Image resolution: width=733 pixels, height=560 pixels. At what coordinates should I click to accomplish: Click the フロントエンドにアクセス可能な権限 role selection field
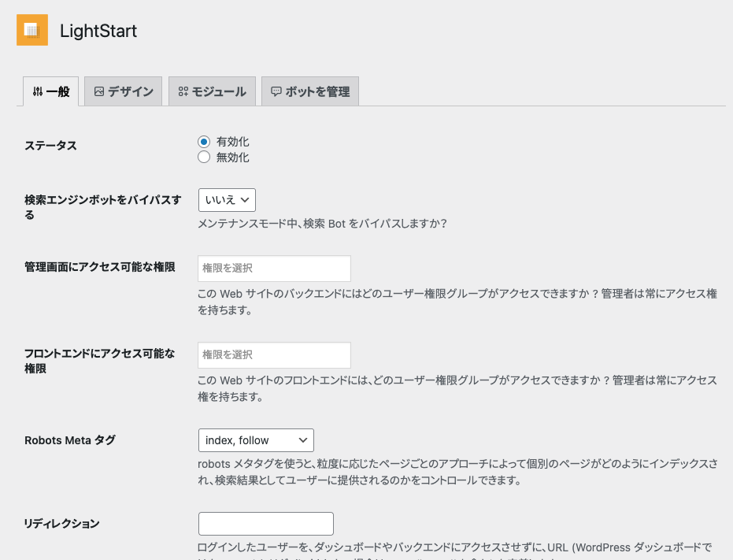[275, 355]
